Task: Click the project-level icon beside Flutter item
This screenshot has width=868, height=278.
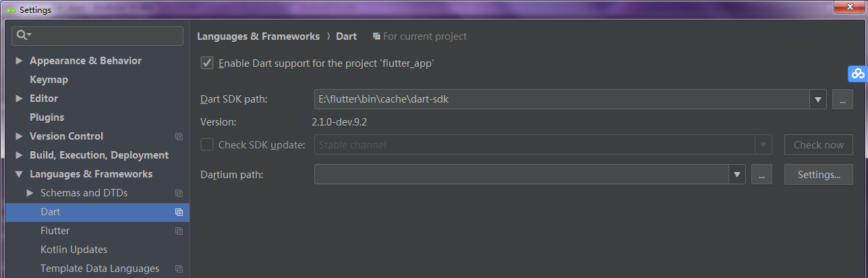Action: 179,231
